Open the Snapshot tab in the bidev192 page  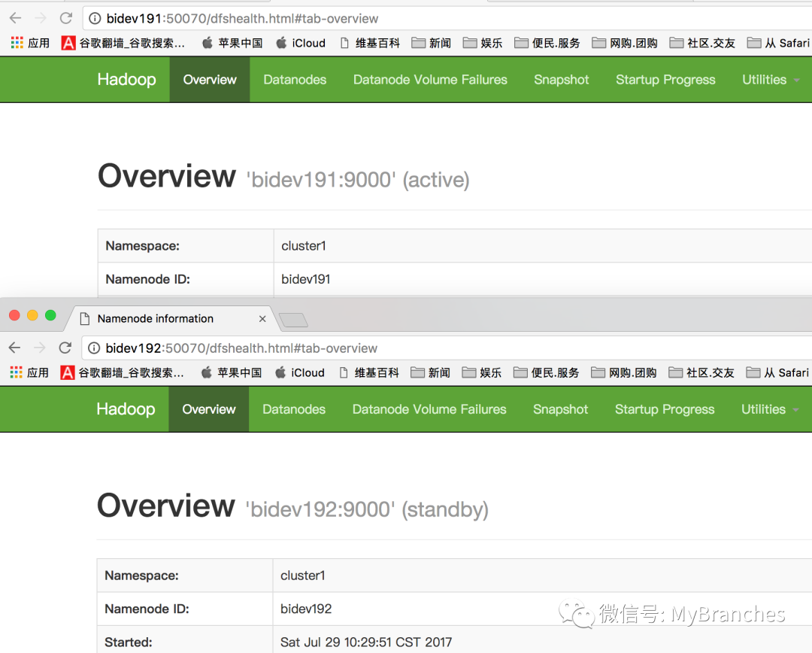click(560, 409)
